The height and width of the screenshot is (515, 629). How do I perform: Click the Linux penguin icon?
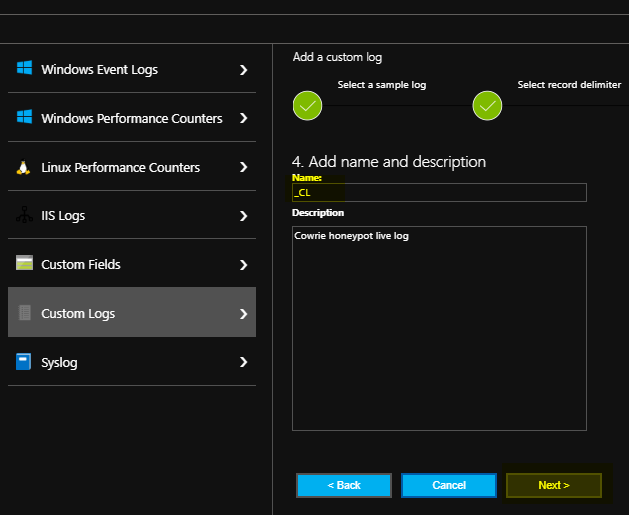click(x=24, y=167)
